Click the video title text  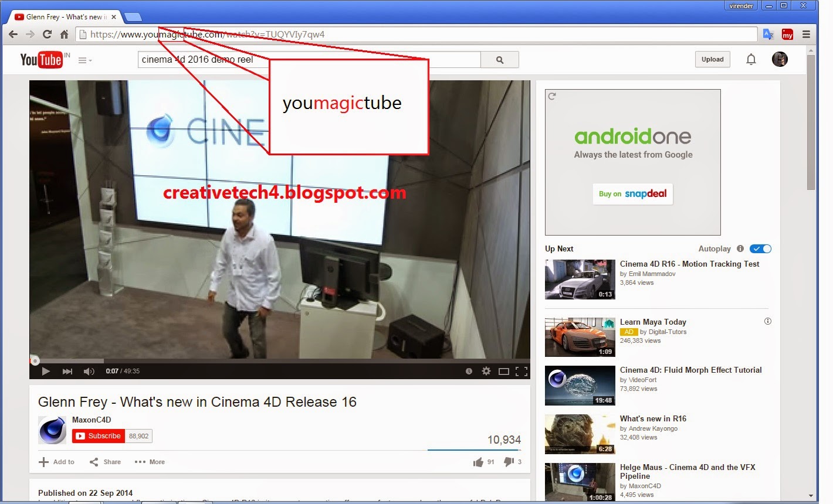pyautogui.click(x=197, y=402)
